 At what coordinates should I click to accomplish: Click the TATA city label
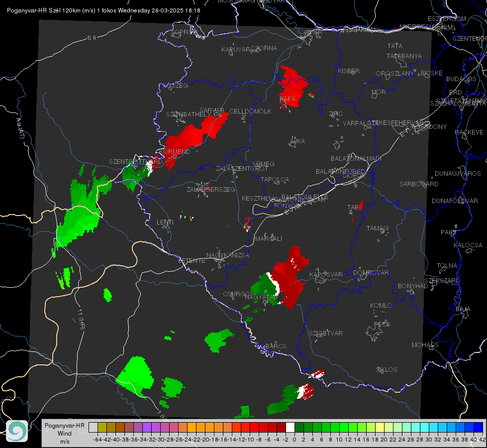pyautogui.click(x=395, y=46)
